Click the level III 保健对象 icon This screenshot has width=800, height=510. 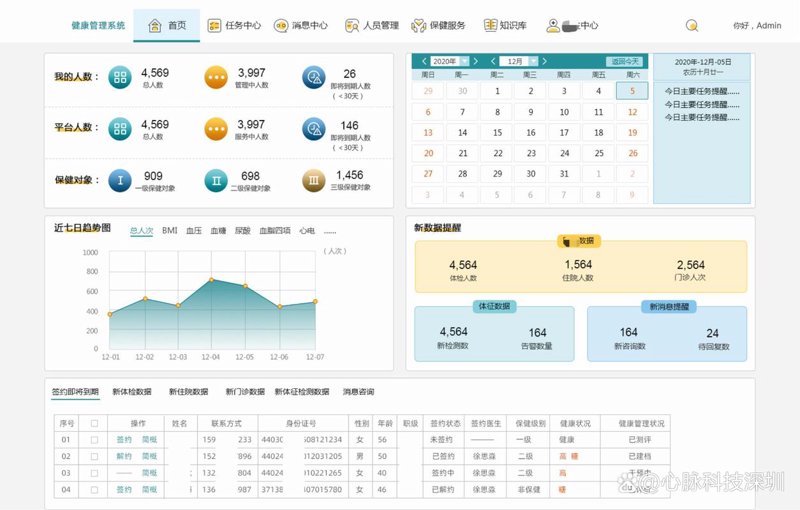314,181
